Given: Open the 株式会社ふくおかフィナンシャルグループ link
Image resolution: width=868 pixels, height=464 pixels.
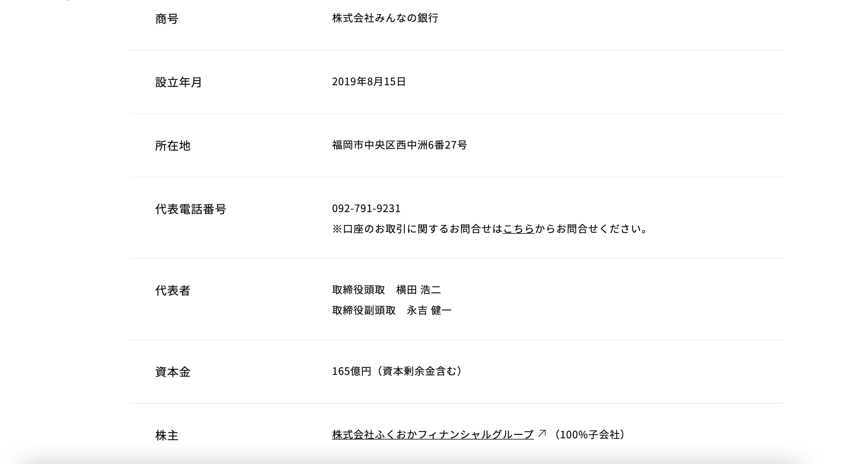Looking at the screenshot, I should coord(433,434).
